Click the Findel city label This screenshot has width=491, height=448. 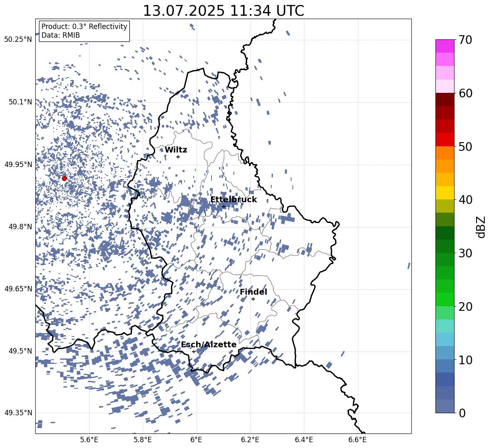[253, 292]
